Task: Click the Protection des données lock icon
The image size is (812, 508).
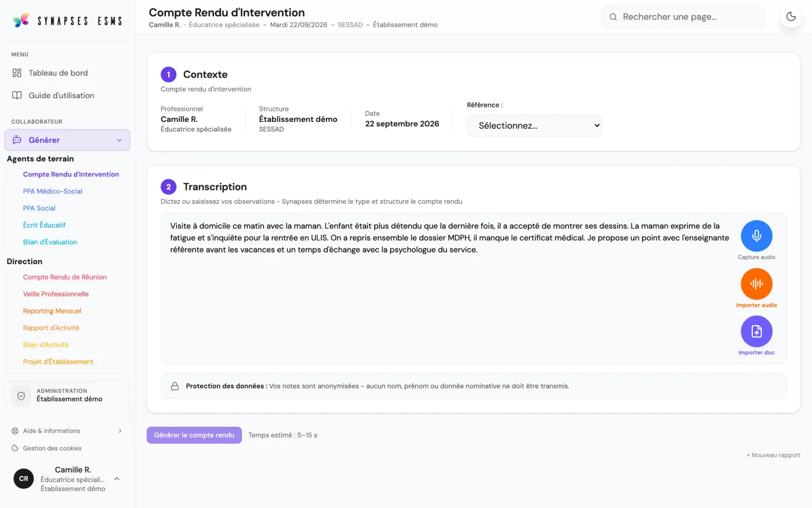Action: pyautogui.click(x=175, y=386)
